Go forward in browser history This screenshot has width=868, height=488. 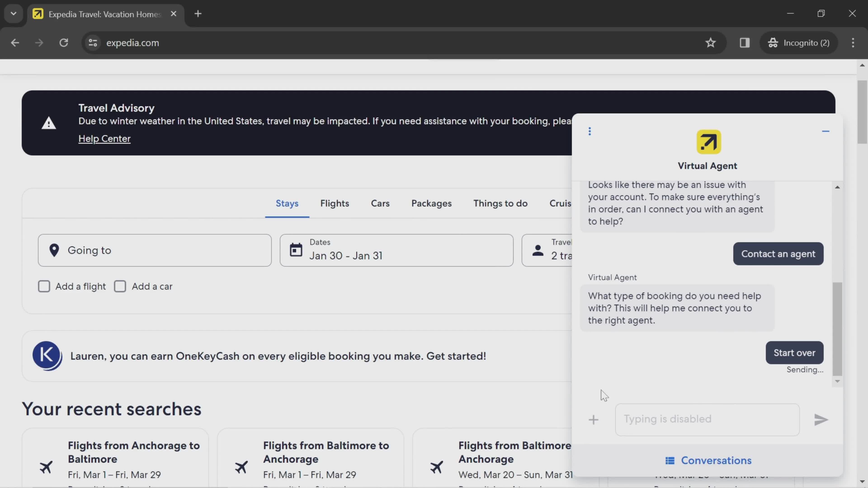pyautogui.click(x=39, y=43)
